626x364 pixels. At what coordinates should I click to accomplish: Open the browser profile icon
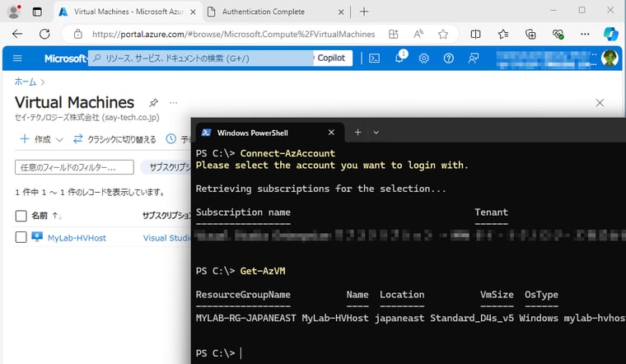coord(14,12)
